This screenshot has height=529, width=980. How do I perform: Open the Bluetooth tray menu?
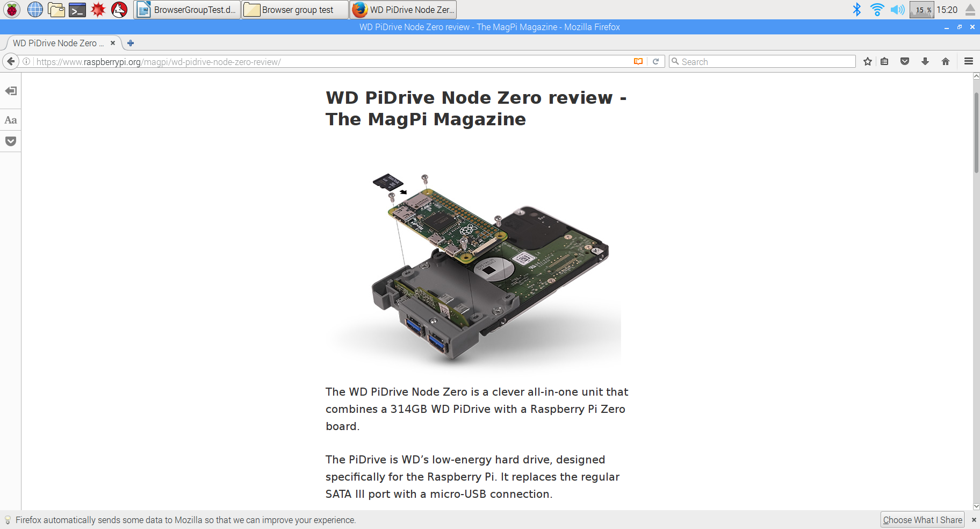point(857,10)
